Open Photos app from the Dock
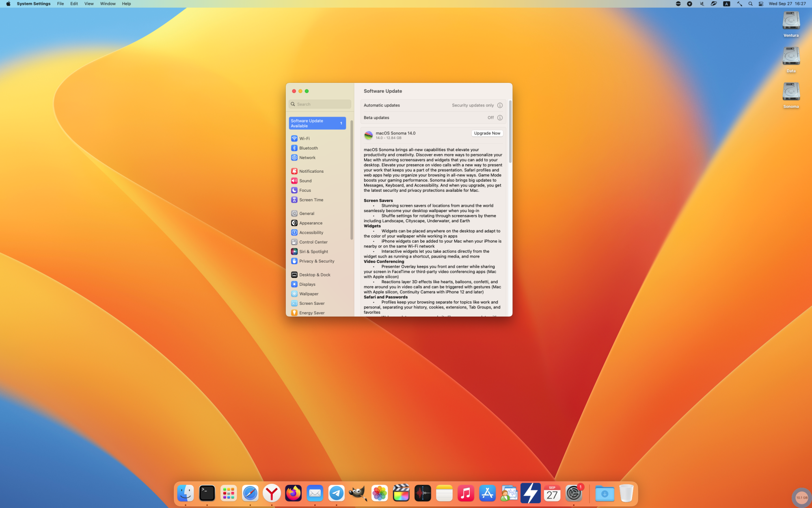 tap(380, 493)
